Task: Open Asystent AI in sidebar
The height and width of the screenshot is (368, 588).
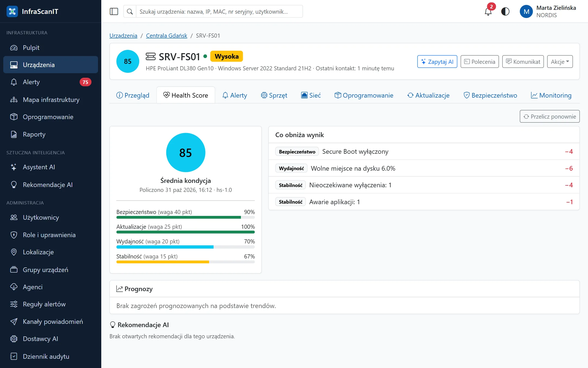Action: (51, 167)
